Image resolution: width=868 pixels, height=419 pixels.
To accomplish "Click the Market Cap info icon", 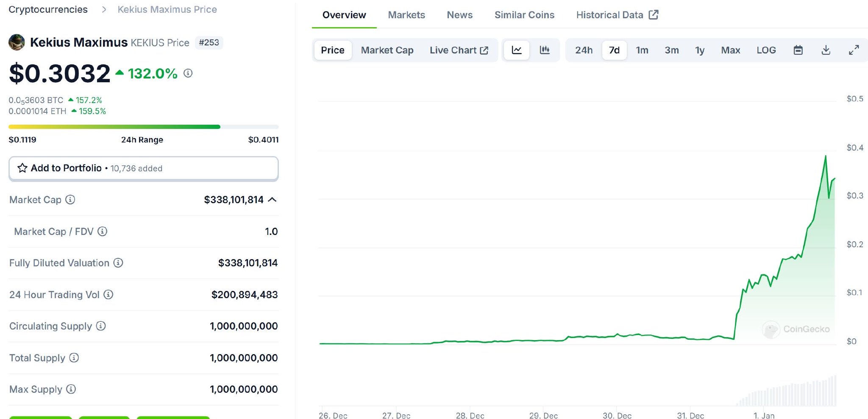I will click(x=70, y=199).
